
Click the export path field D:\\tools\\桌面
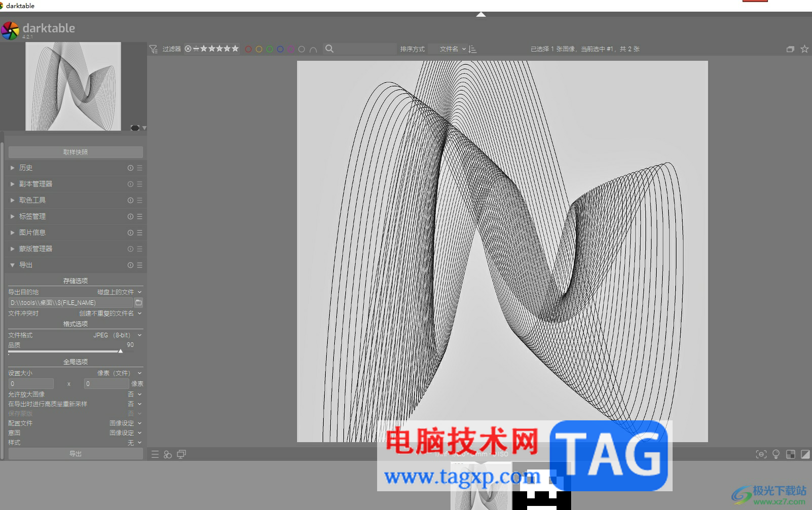70,302
